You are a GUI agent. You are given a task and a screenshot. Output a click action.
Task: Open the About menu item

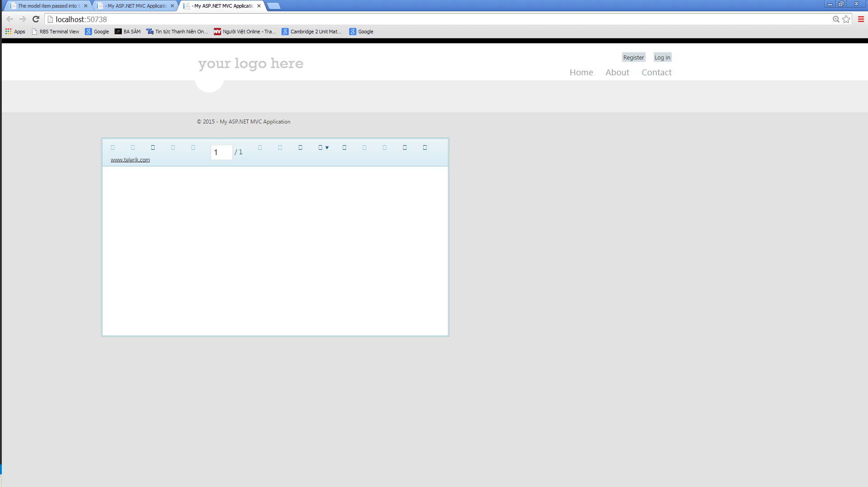pos(617,72)
